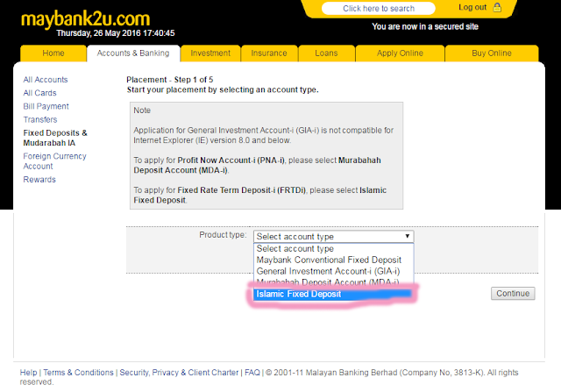Image resolution: width=561 pixels, height=392 pixels.
Task: Open the FAQ footer link
Action: (252, 373)
